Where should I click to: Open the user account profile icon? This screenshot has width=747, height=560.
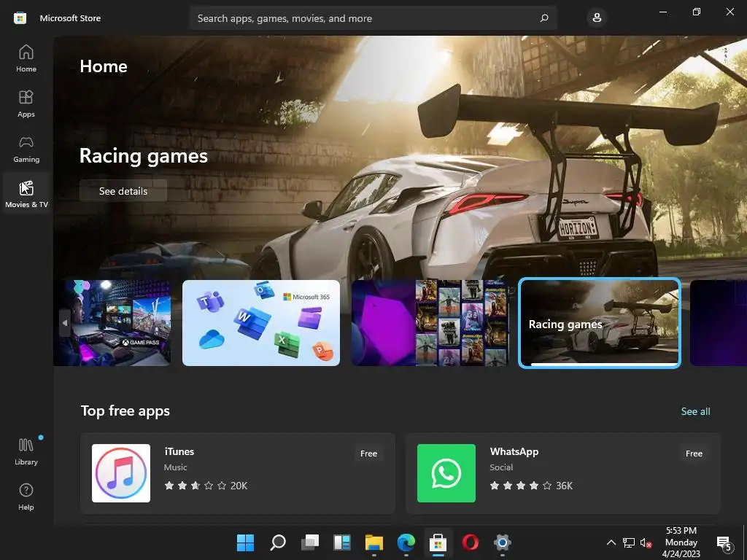pyautogui.click(x=597, y=18)
